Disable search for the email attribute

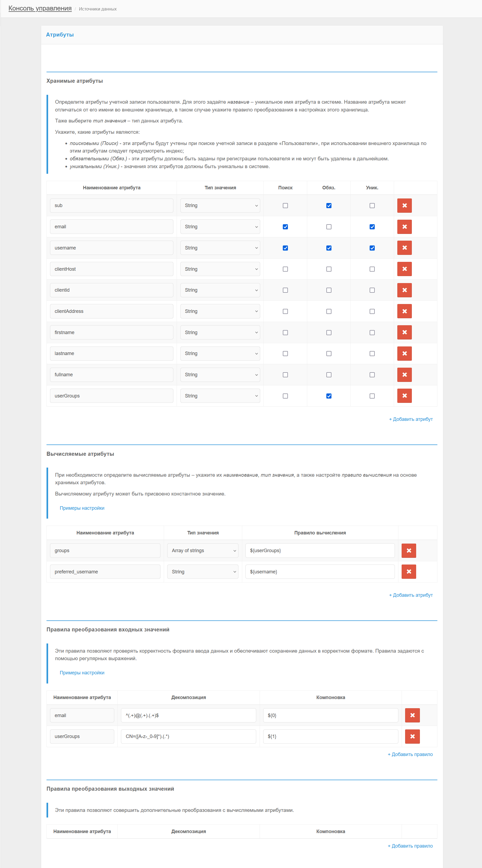[x=285, y=227]
